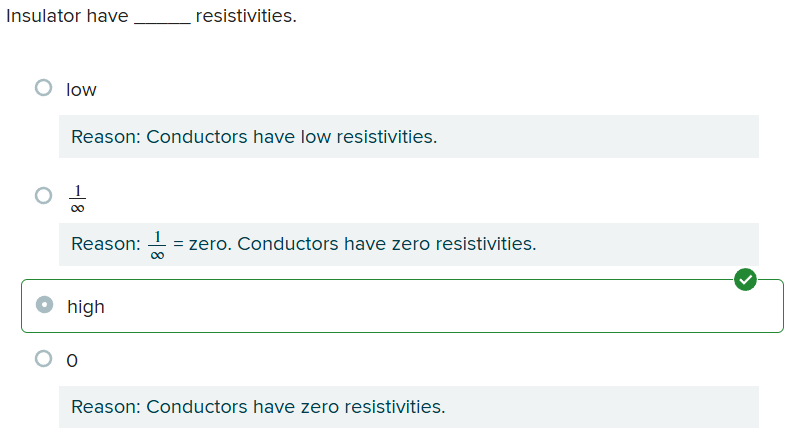Choose the radio button for option '0'

click(x=44, y=359)
